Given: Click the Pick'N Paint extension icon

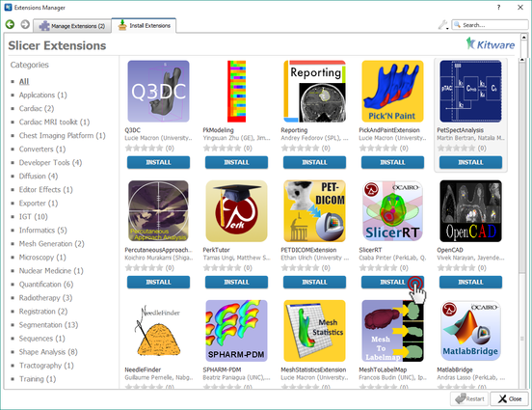Looking at the screenshot, I should point(392,91).
